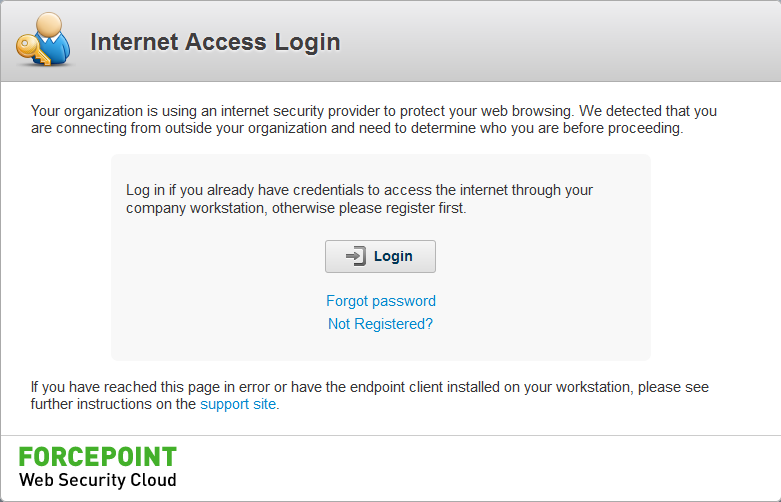The width and height of the screenshot is (781, 502).
Task: Click the 'reached this page in error' paragraph
Action: point(370,395)
